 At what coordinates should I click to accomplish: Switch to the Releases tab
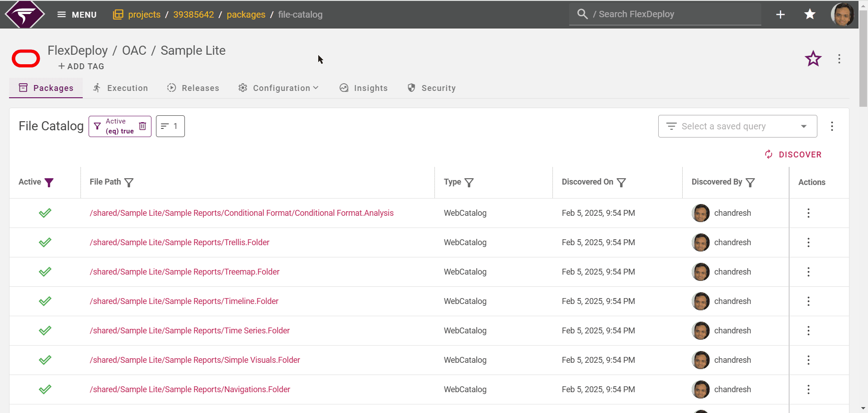coord(193,88)
